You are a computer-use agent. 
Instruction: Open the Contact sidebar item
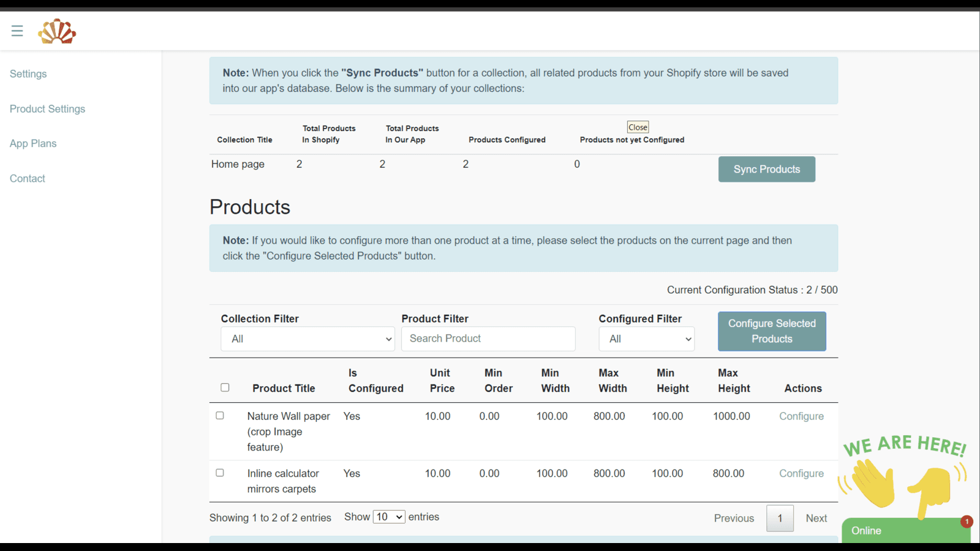point(28,179)
